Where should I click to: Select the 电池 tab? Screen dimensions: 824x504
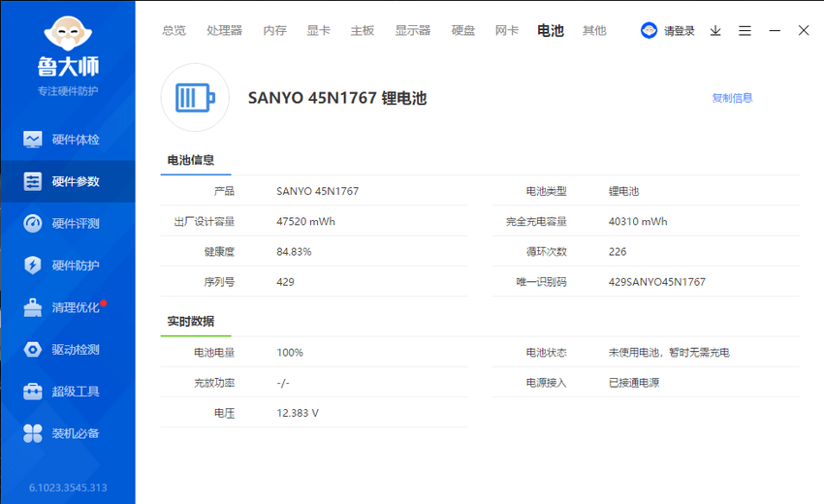[551, 30]
